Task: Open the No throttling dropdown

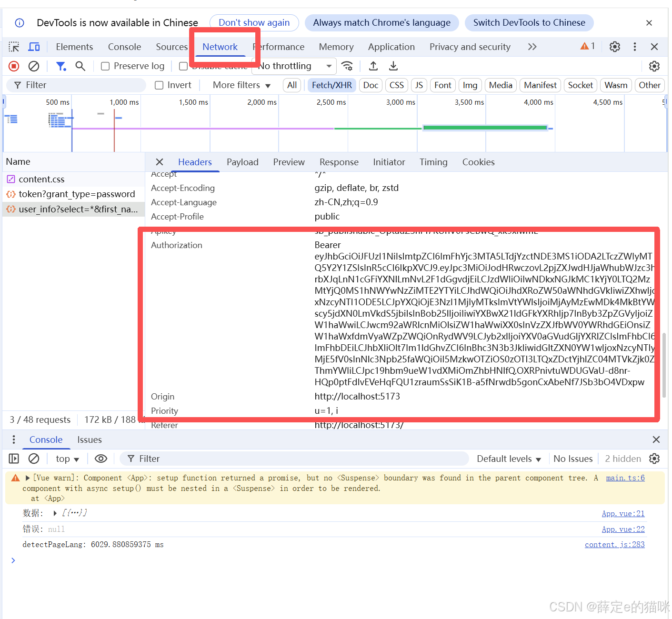Action: click(x=294, y=66)
